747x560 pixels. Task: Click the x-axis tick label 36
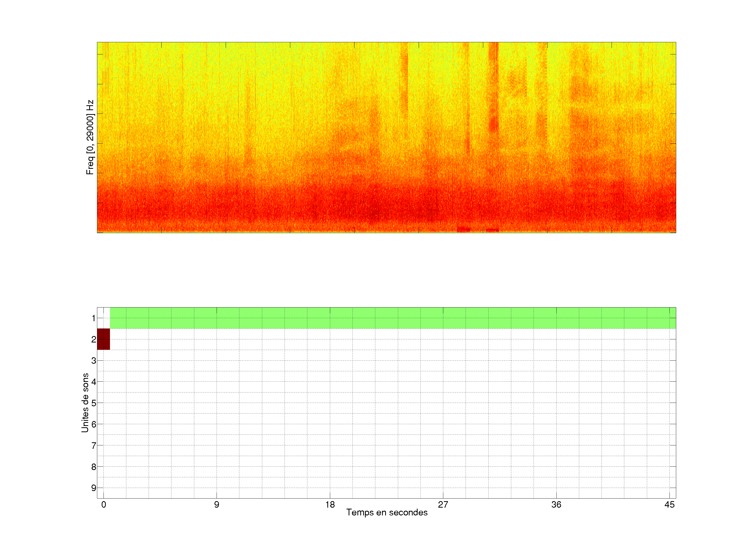[556, 505]
